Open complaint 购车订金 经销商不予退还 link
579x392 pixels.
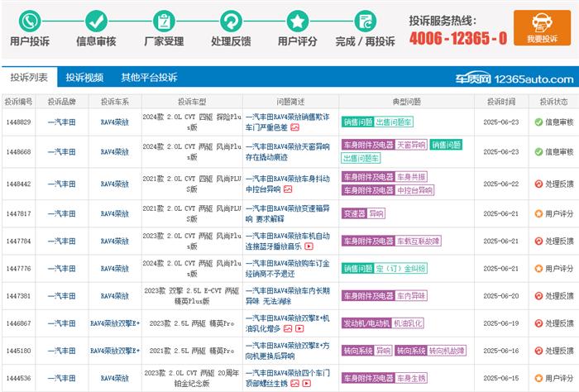(x=287, y=268)
